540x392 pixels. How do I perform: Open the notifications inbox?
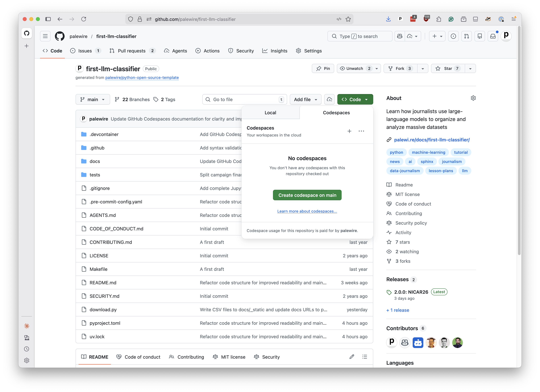[x=493, y=36]
